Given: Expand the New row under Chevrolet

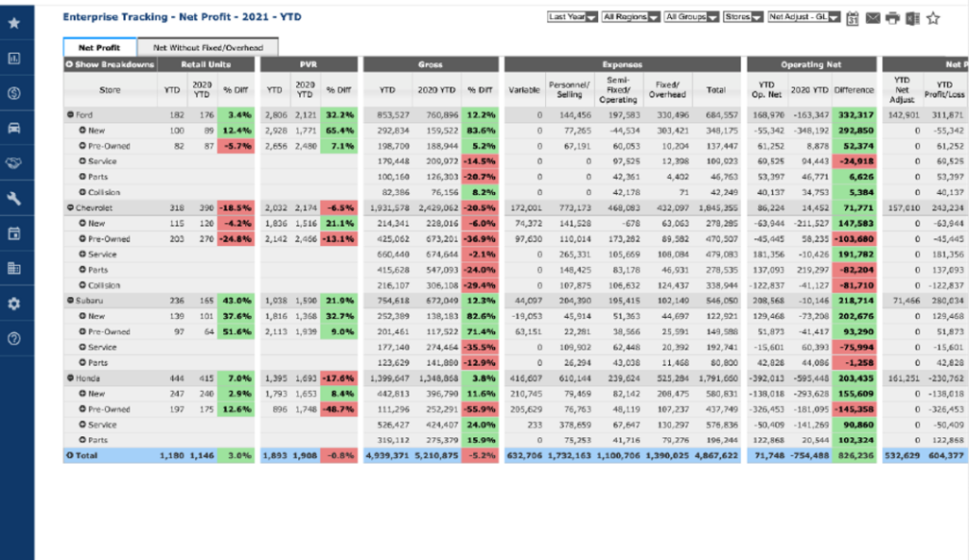Looking at the screenshot, I should pos(82,223).
